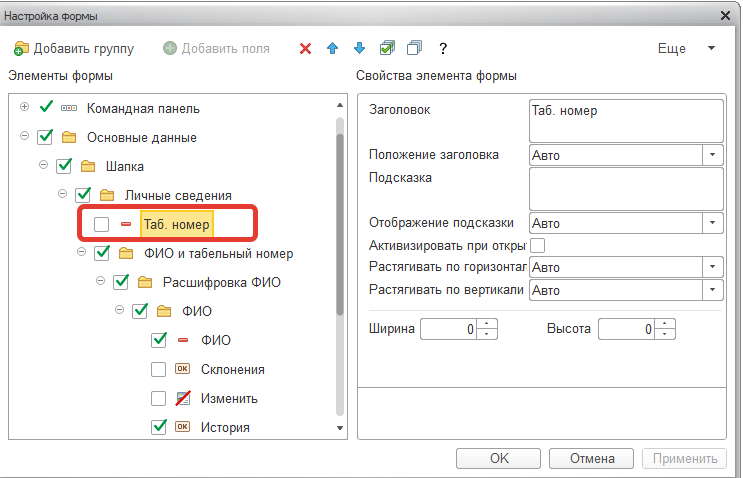Click the uncheck all elements icon
Viewport: 743px width, 478px height.
pos(414,48)
